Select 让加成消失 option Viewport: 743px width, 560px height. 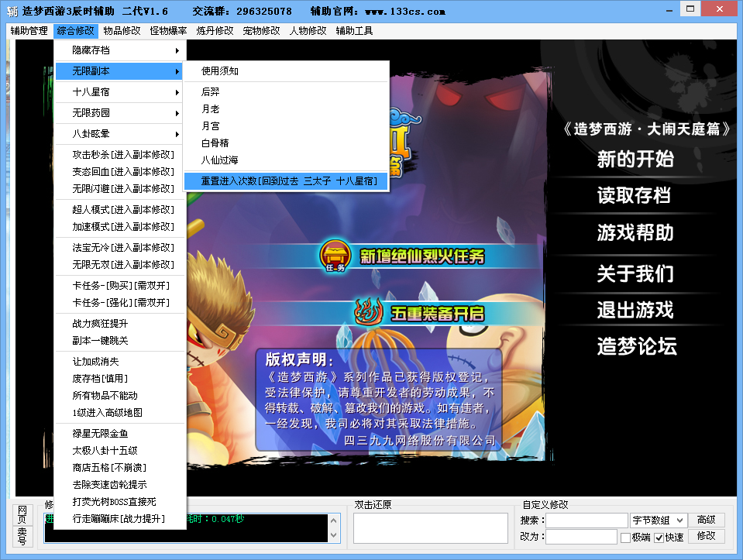click(120, 361)
